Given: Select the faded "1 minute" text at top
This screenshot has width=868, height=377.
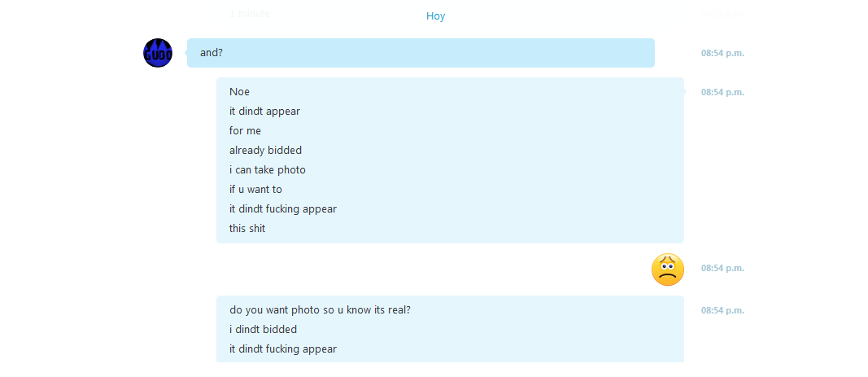Looking at the screenshot, I should click(x=250, y=13).
